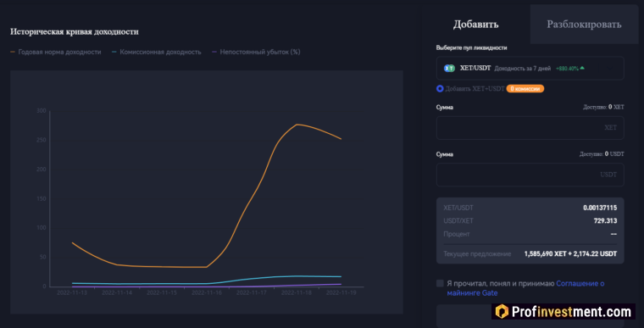This screenshot has width=644, height=328.
Task: Toggle the Годовая норма доходности legend
Action: tap(59, 52)
